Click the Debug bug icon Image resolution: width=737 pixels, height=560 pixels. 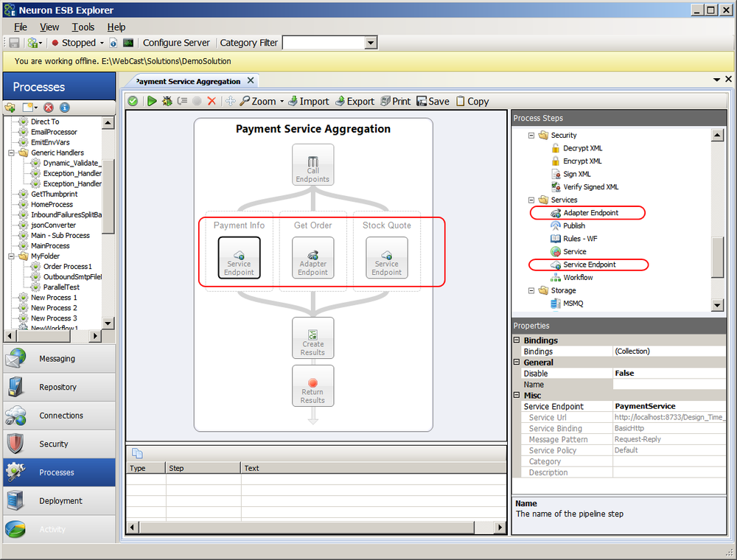[x=167, y=101]
